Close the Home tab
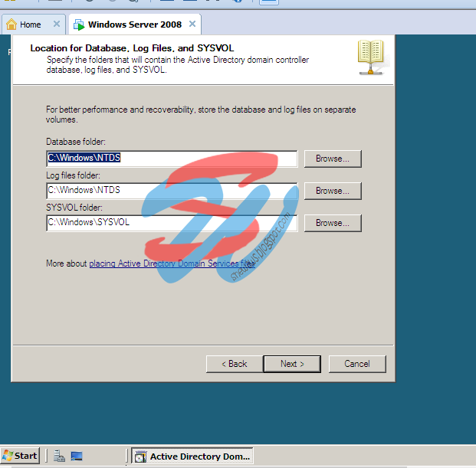 point(57,24)
